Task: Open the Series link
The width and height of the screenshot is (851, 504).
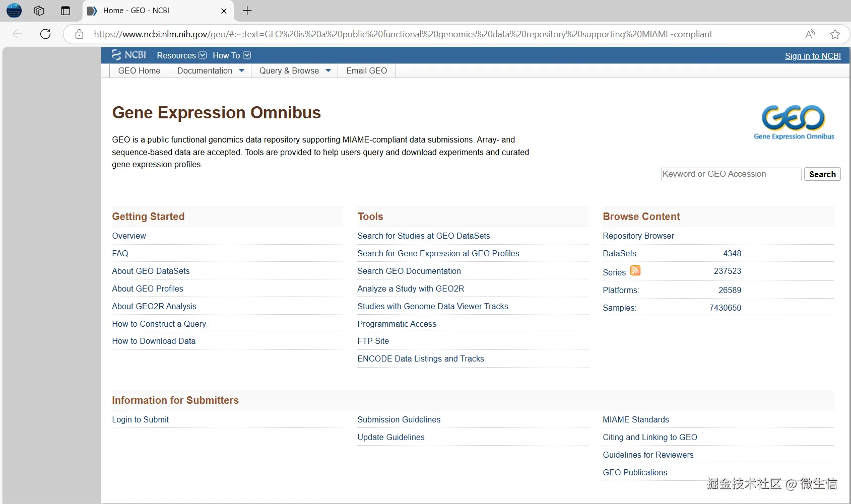Action: click(x=614, y=272)
